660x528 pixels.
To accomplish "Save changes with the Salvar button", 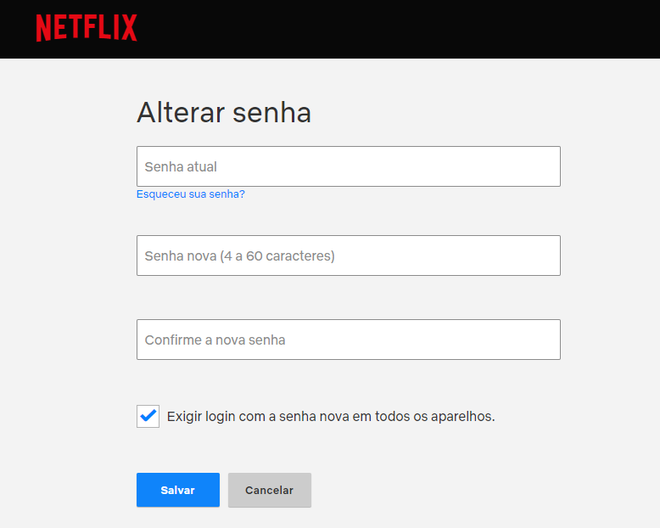I will click(x=178, y=490).
